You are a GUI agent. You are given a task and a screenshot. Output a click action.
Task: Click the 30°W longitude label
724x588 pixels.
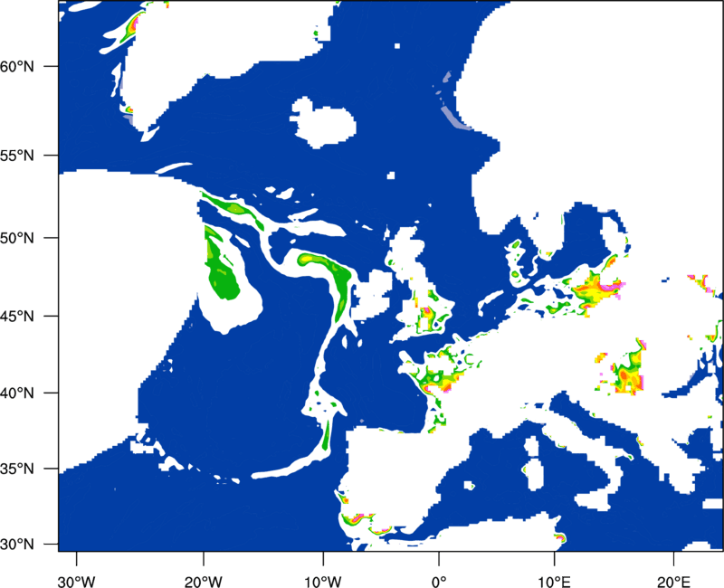76,582
